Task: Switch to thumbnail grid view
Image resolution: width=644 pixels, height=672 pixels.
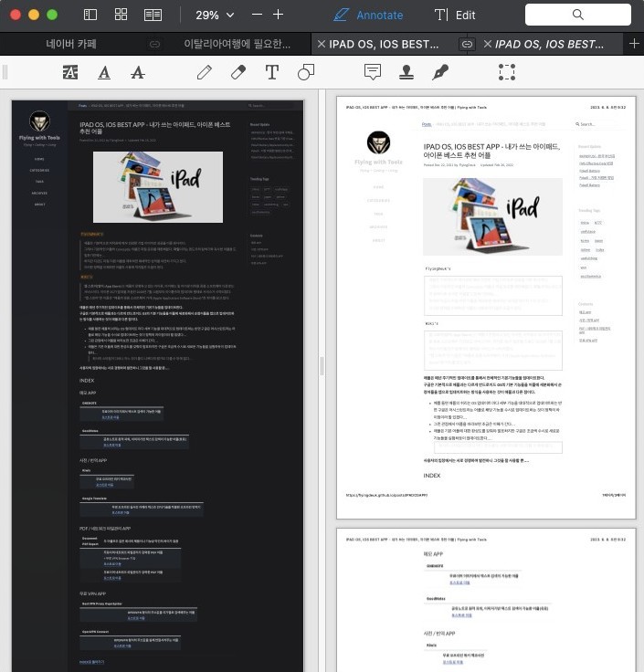Action: tap(121, 15)
